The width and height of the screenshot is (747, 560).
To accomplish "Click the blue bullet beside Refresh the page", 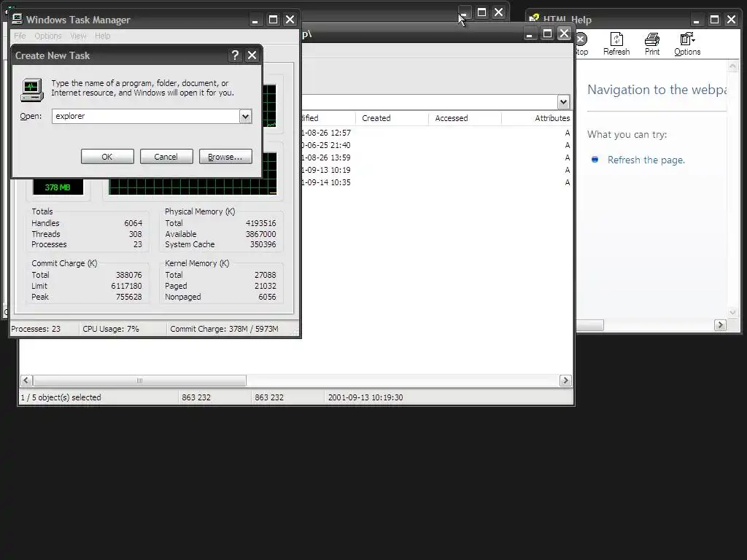I will point(595,160).
